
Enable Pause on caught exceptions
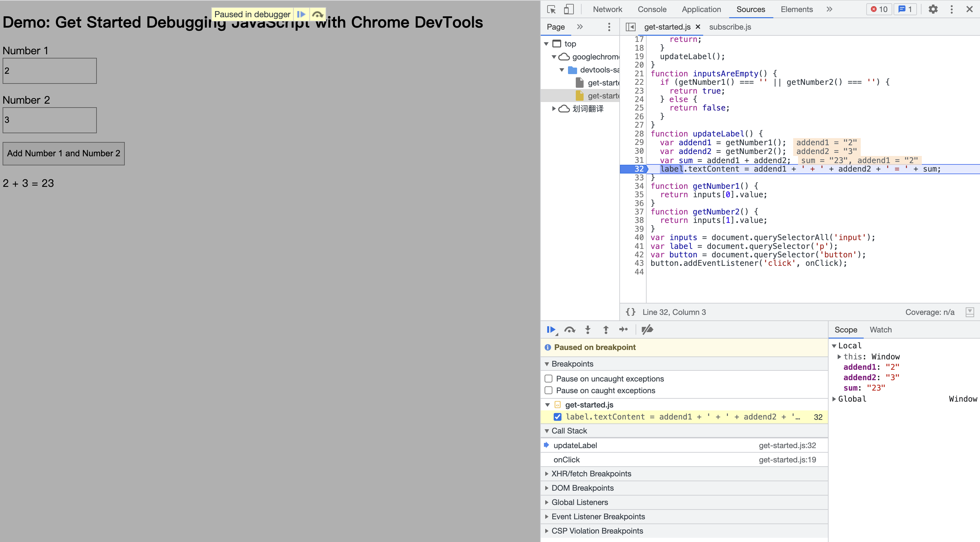tap(548, 390)
